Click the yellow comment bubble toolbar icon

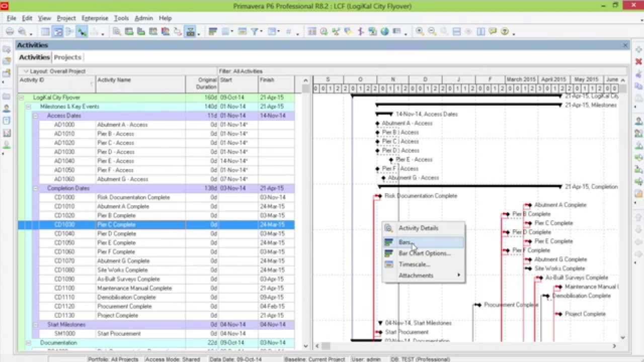(x=493, y=32)
